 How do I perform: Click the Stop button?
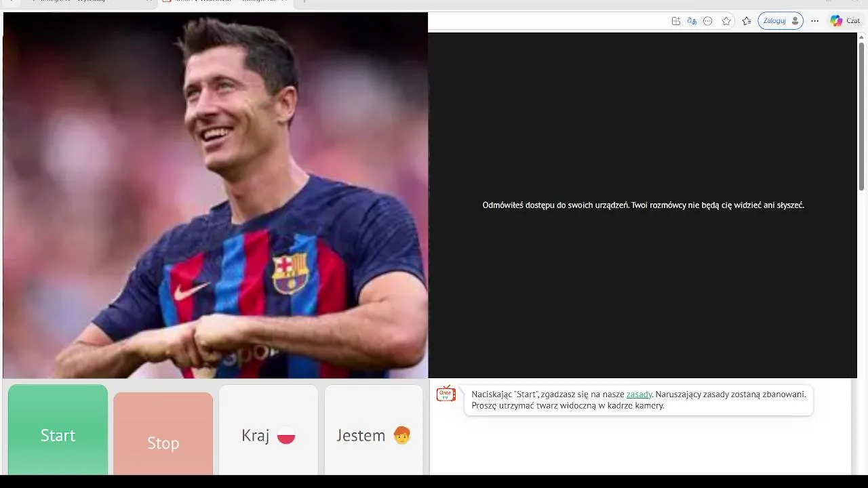click(163, 434)
